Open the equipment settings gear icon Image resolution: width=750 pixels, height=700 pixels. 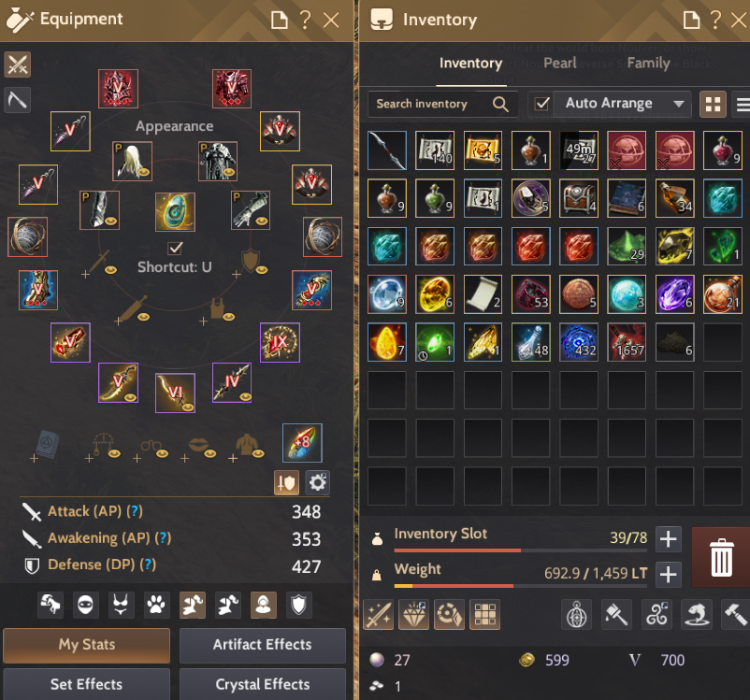coord(318,482)
